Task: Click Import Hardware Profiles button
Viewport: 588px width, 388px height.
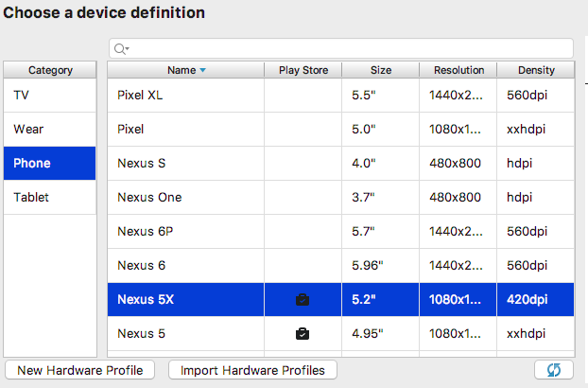Action: (252, 370)
